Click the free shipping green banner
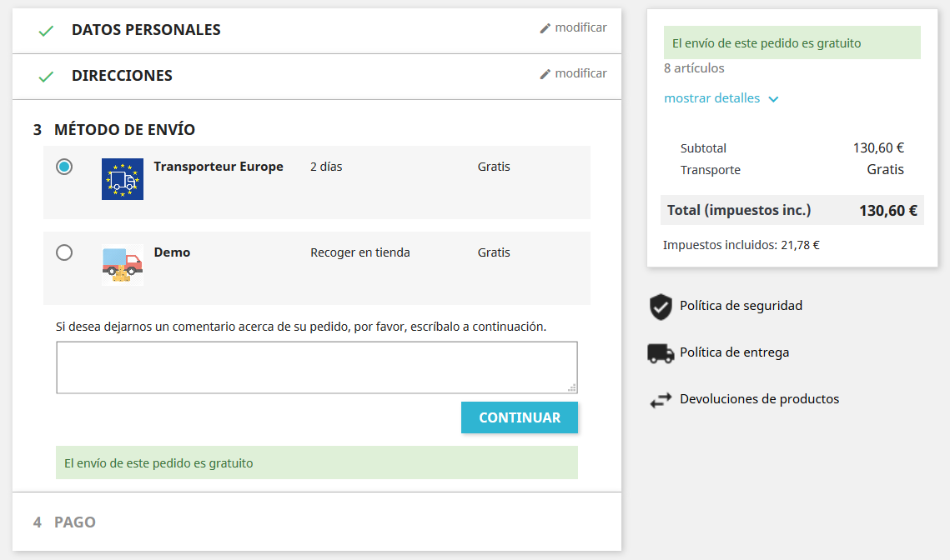The height and width of the screenshot is (560, 950). 317,462
